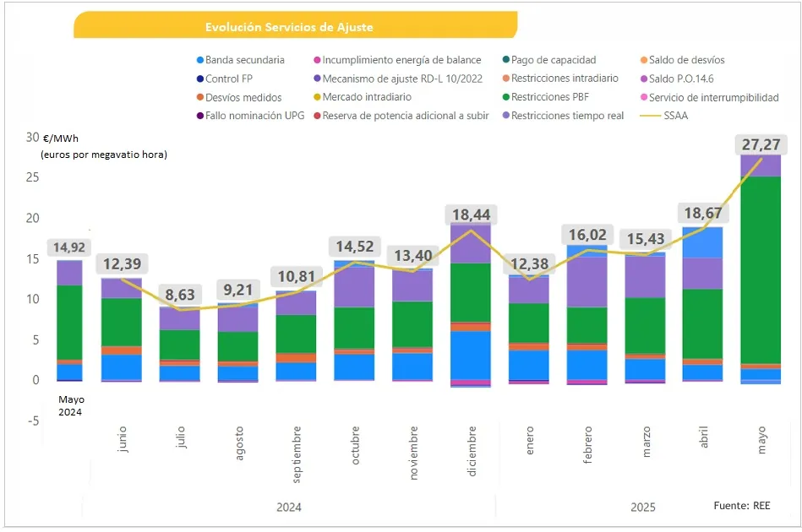
Task: Select the Desvíos medidos legend entry
Action: (x=239, y=97)
